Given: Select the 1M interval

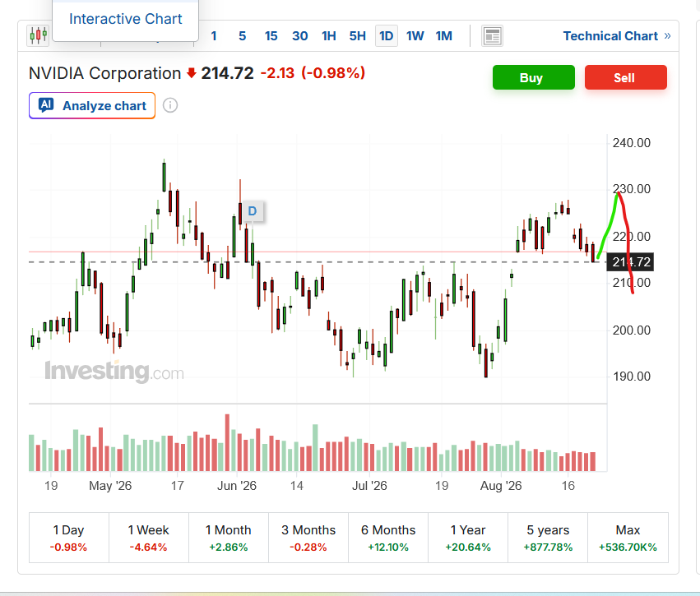Looking at the screenshot, I should point(444,35).
